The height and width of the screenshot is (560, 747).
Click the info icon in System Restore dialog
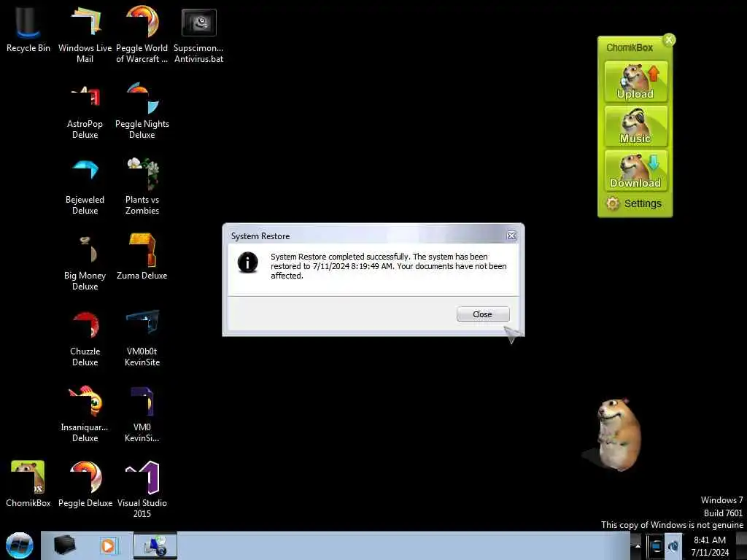pos(248,262)
